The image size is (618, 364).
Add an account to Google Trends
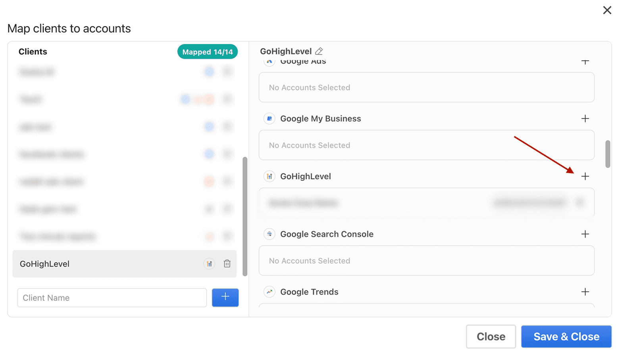(585, 292)
